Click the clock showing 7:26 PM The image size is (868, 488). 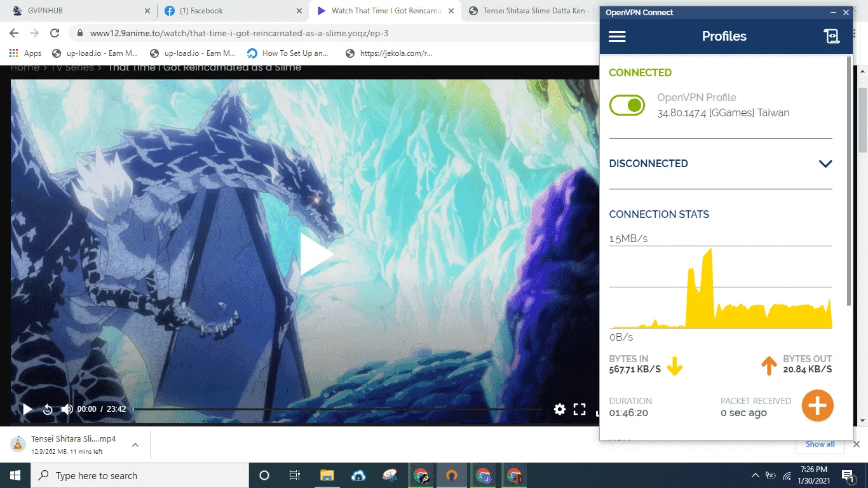pyautogui.click(x=813, y=470)
